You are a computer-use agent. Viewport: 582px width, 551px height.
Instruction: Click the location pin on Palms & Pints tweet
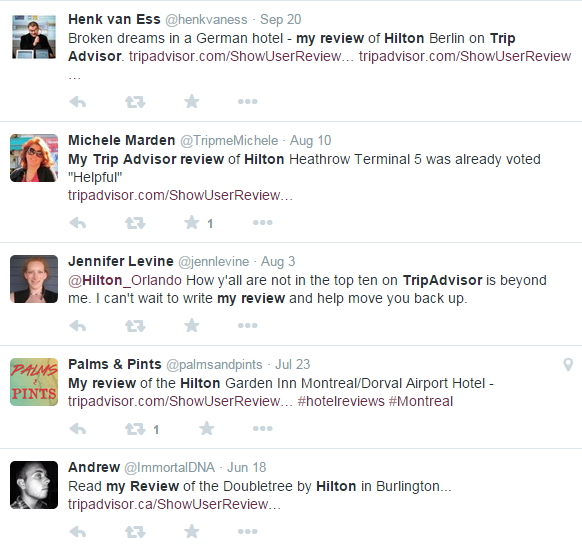(x=568, y=365)
